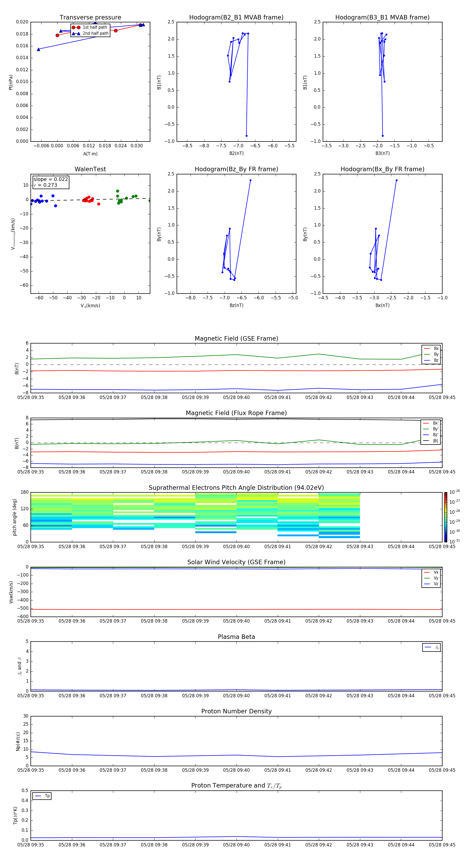Click the "Tp" legend in Proton Temperature panel
473x868 pixels.
click(x=42, y=796)
